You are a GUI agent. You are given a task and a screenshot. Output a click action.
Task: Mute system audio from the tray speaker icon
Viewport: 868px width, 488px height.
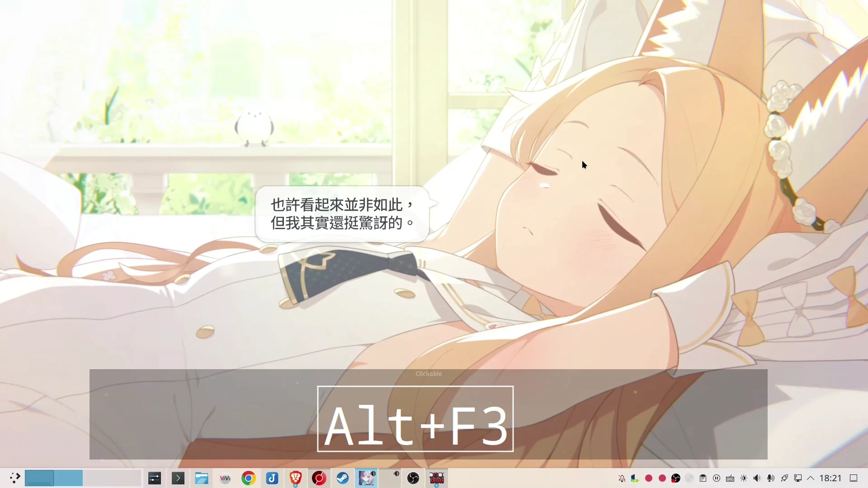point(757,478)
